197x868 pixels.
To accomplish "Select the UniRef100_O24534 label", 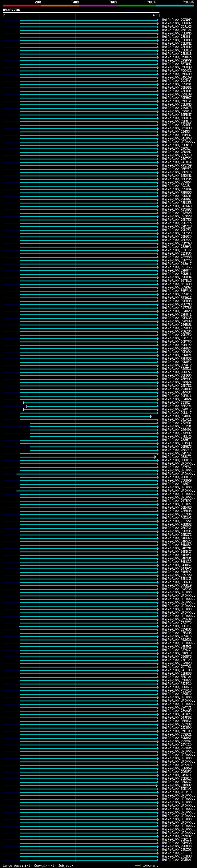I will pos(177,132).
